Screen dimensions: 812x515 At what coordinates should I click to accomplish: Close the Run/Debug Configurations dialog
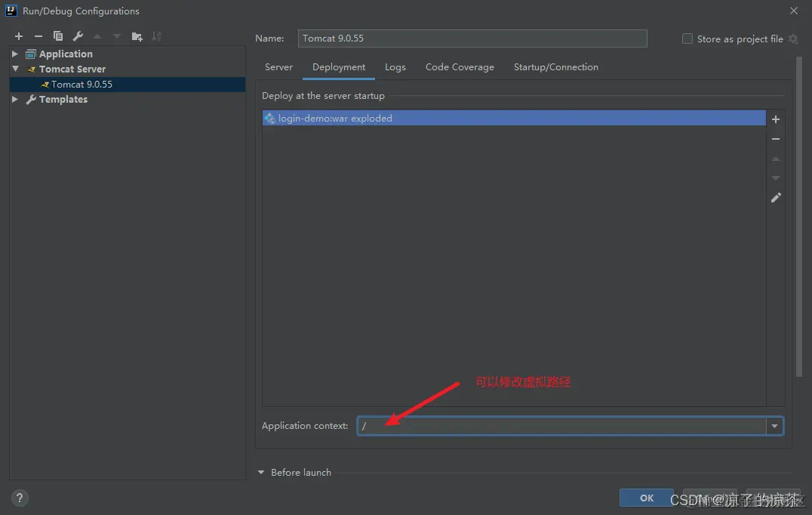pyautogui.click(x=794, y=11)
